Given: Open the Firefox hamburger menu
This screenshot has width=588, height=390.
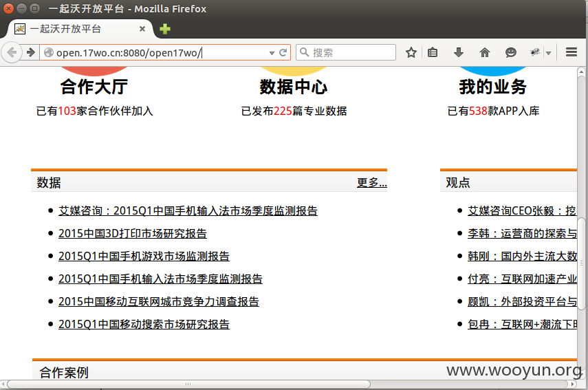Looking at the screenshot, I should pos(571,52).
